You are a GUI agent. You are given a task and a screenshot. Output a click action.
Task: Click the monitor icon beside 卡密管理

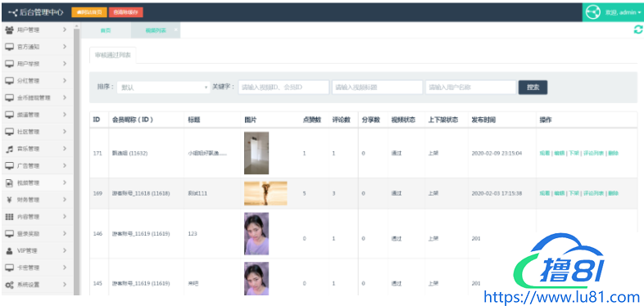(10, 268)
